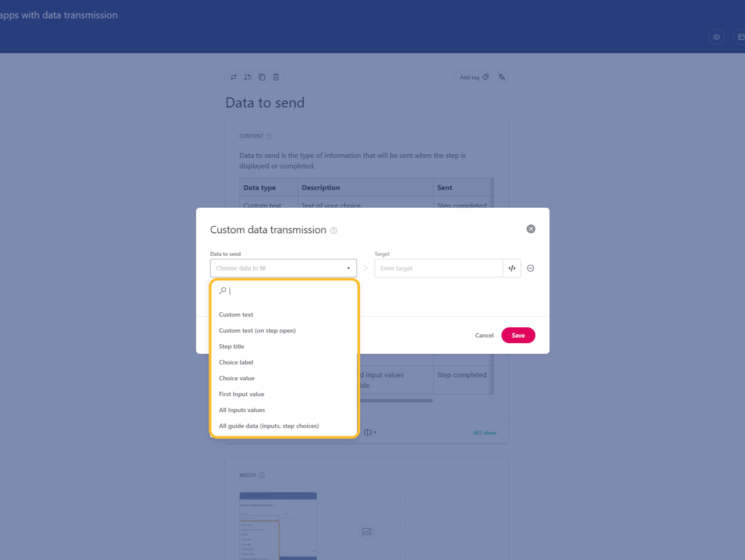Click the remove row minus icon in the dialog
Image resolution: width=745 pixels, height=560 pixels.
[x=530, y=268]
